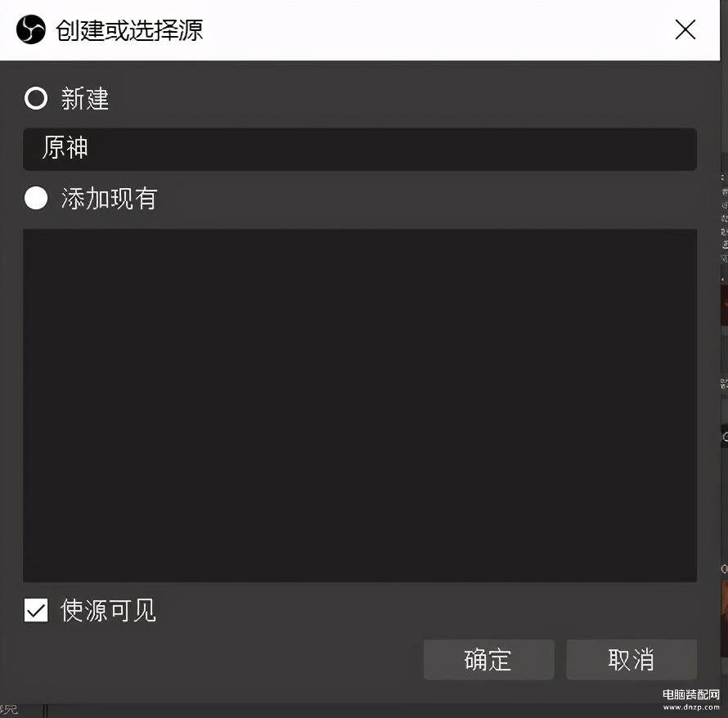Click the checkmark inside 使源可见 box
The image size is (728, 718).
(x=36, y=610)
